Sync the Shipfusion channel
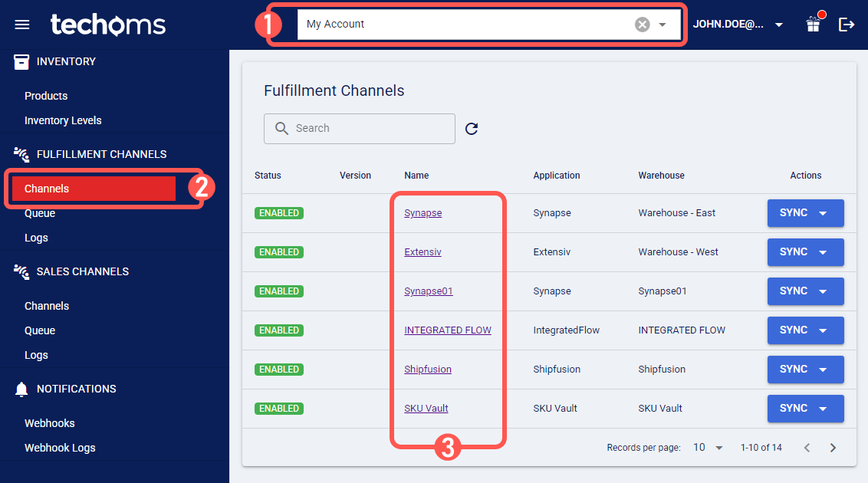This screenshot has width=868, height=483. click(805, 370)
